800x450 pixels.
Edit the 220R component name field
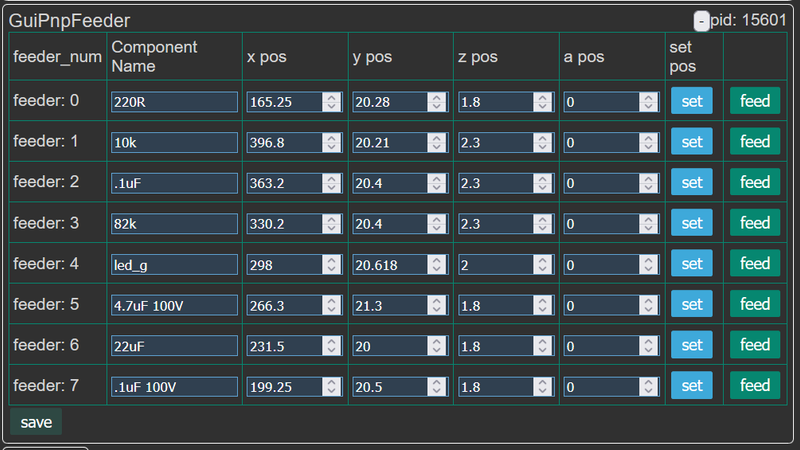[x=174, y=102]
